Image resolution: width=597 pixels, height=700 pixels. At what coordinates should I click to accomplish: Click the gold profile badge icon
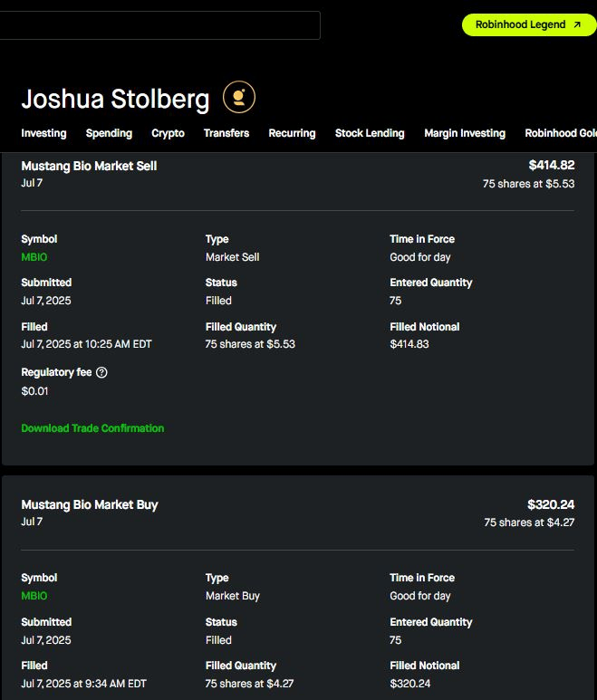click(x=239, y=97)
